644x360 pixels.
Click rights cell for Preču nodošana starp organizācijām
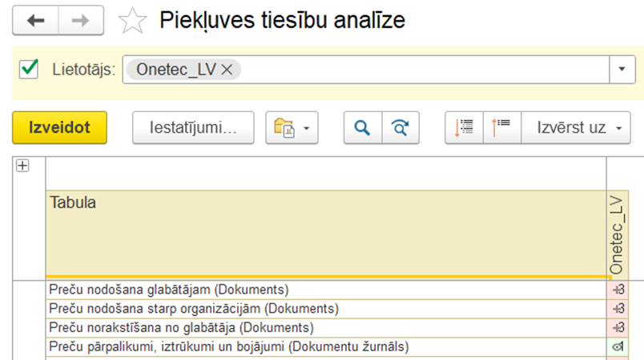point(618,309)
